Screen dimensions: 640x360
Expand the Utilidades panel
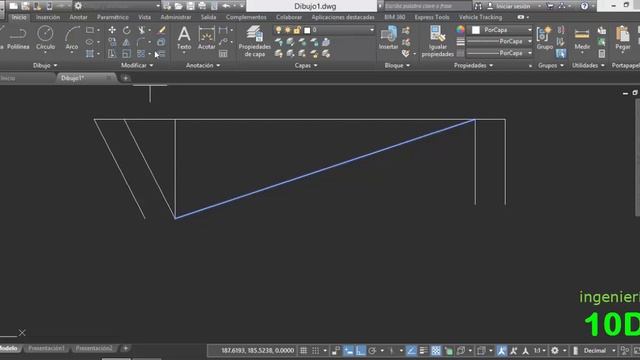588,65
